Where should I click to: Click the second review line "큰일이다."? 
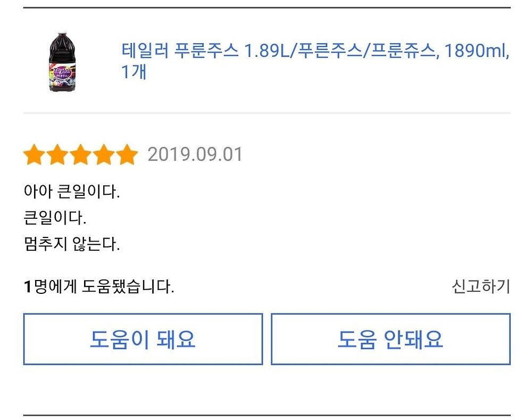click(55, 218)
